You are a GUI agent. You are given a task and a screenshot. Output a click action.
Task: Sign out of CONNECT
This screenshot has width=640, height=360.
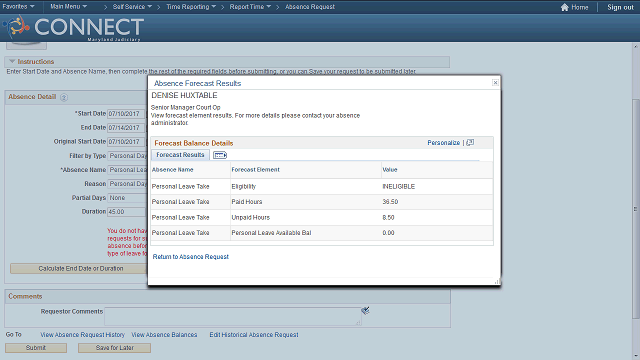click(620, 7)
